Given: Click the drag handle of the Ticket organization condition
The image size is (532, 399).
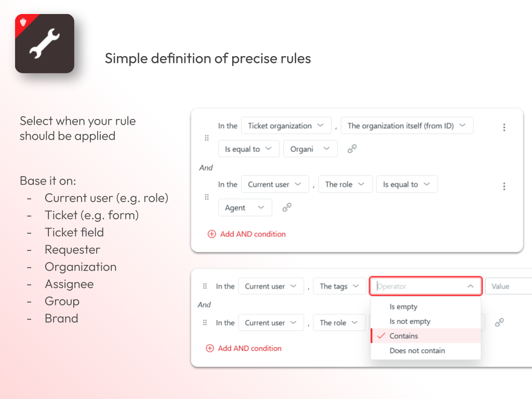Looking at the screenshot, I should [x=206, y=138].
